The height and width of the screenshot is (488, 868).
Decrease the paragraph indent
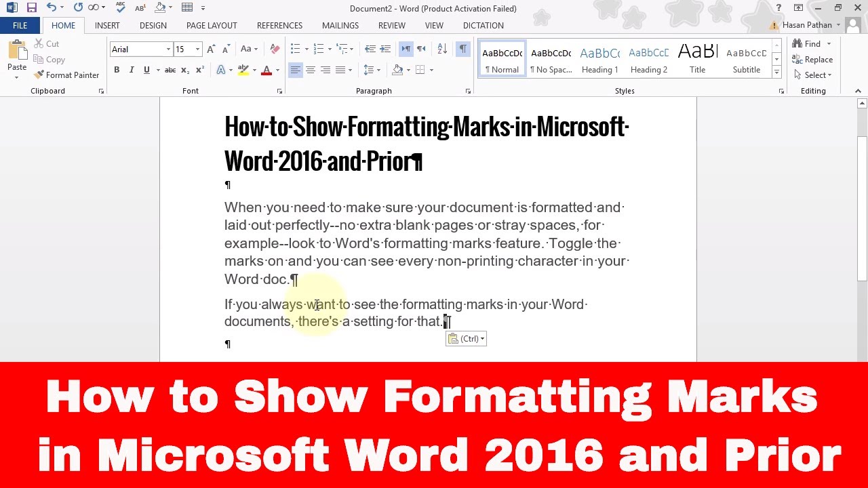pos(370,49)
